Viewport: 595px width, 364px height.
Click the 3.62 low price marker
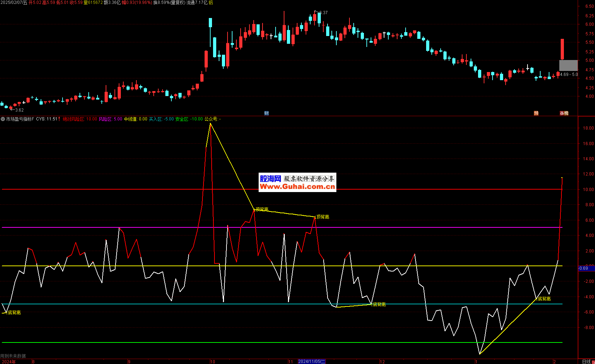pos(19,110)
